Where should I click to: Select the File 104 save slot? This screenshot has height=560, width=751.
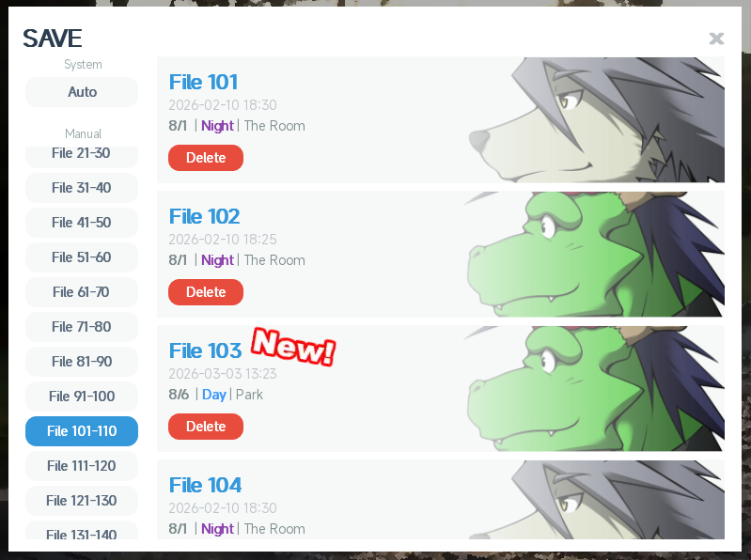[441, 500]
